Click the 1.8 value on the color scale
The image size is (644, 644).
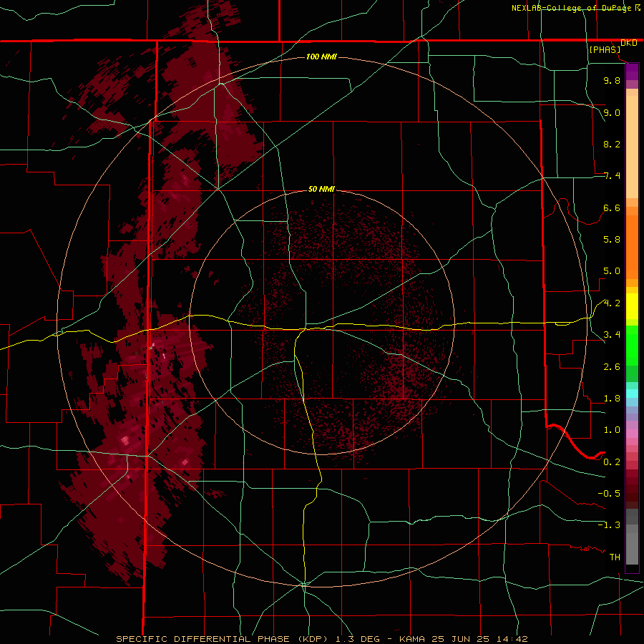pos(612,399)
